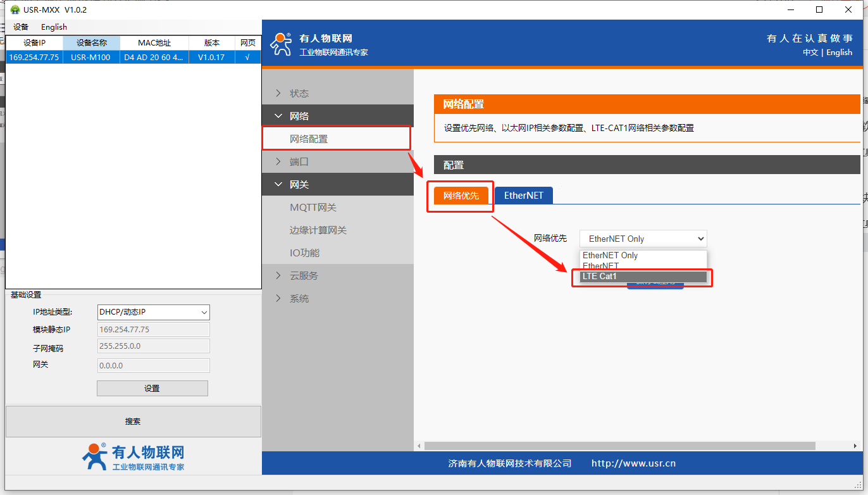
Task: Click the V1.0.17 version cell
Action: click(x=211, y=57)
